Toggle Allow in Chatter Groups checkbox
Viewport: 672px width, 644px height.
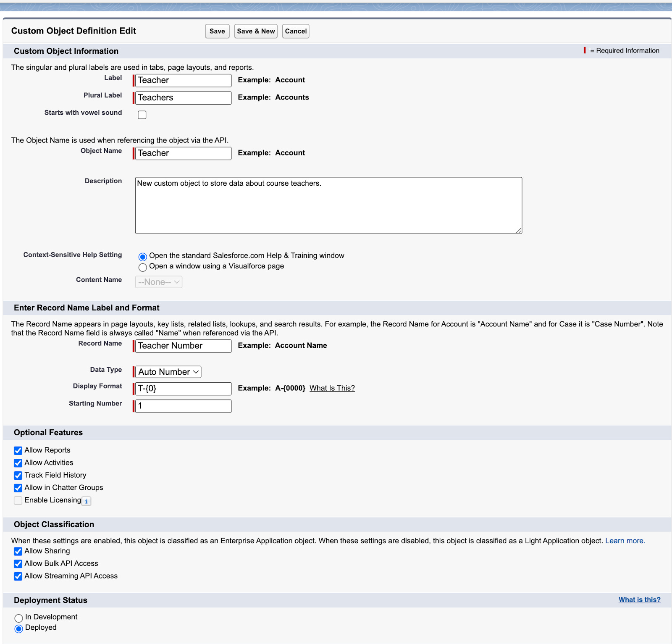point(18,488)
